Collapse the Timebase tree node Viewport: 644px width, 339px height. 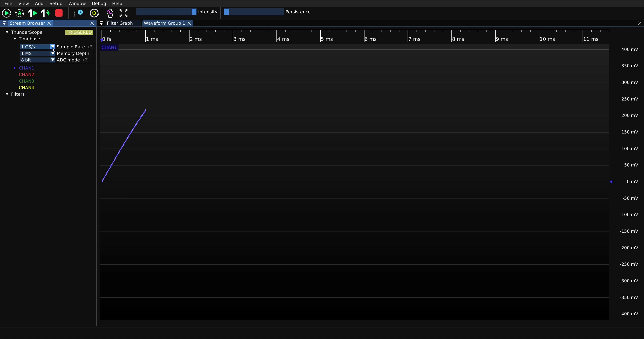[x=15, y=39]
